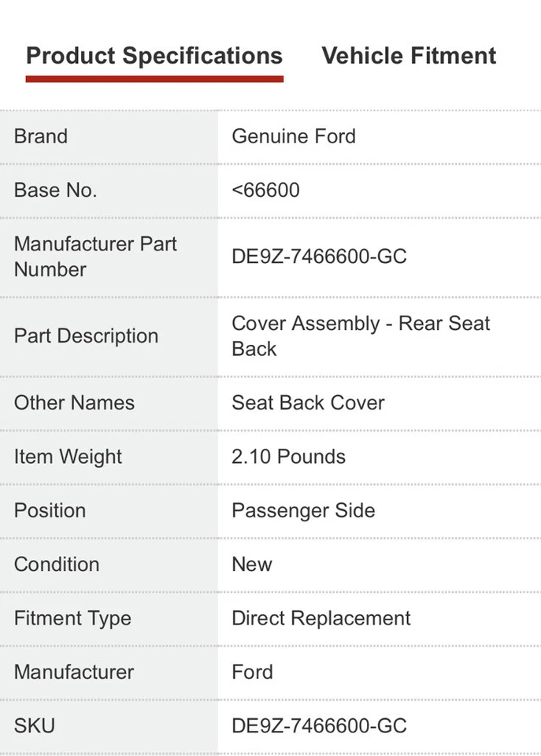Click the Position row label

(49, 510)
